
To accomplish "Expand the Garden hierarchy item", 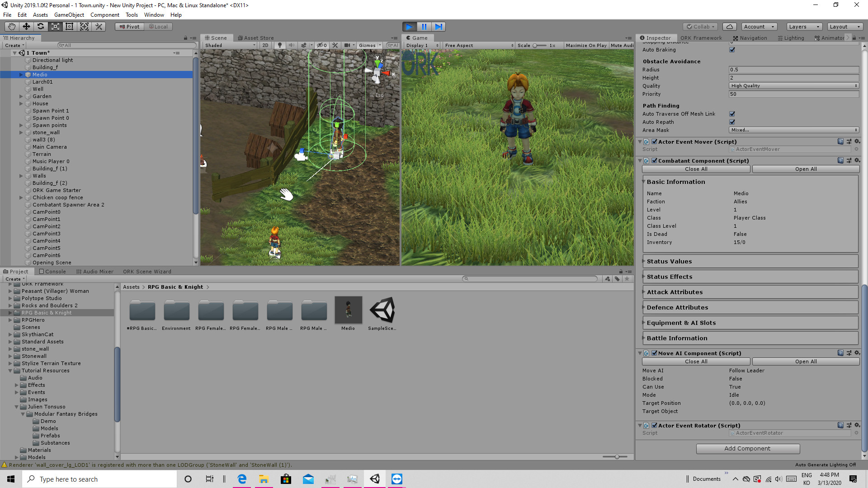I will click(21, 96).
